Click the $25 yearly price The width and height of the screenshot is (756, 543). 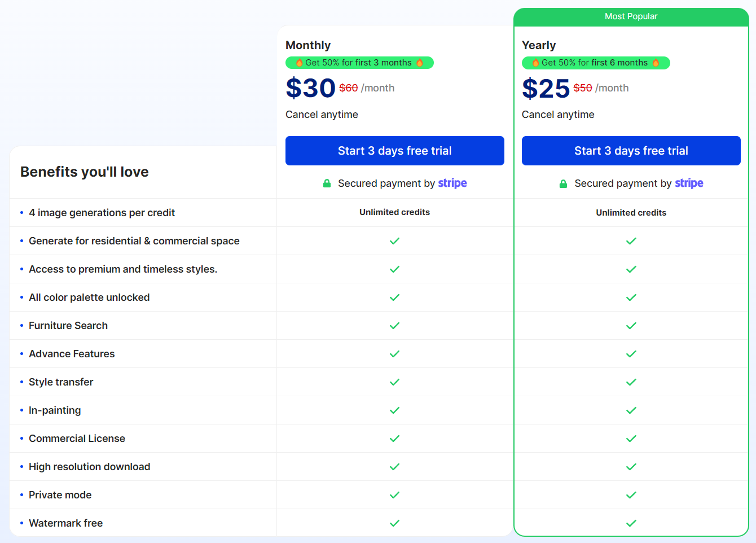pos(546,88)
